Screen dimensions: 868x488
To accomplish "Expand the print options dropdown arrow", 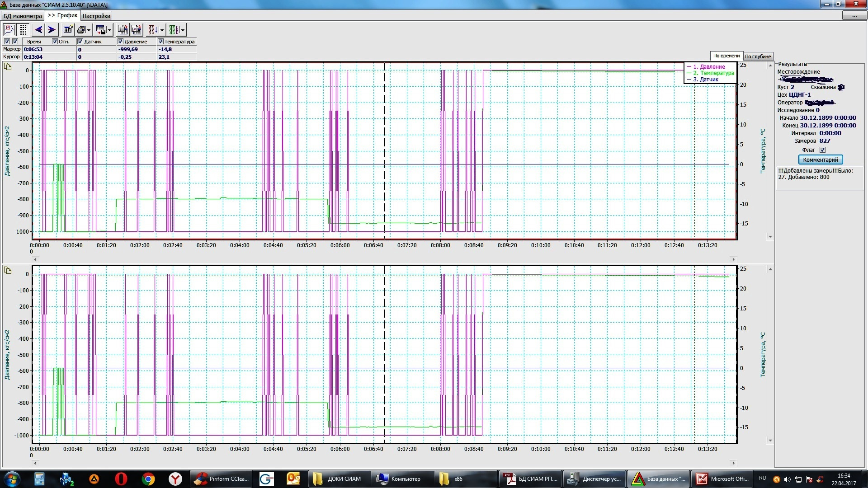I will pyautogui.click(x=89, y=30).
